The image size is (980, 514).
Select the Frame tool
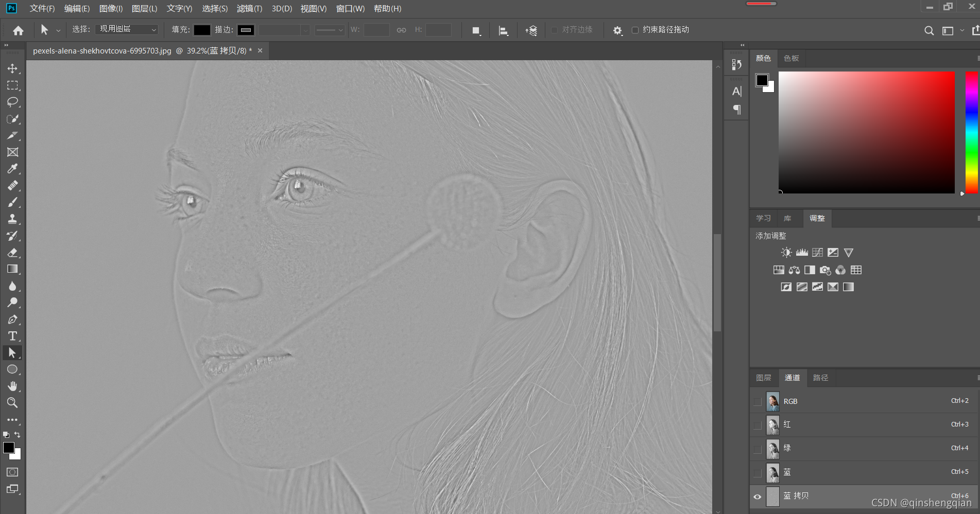point(12,152)
